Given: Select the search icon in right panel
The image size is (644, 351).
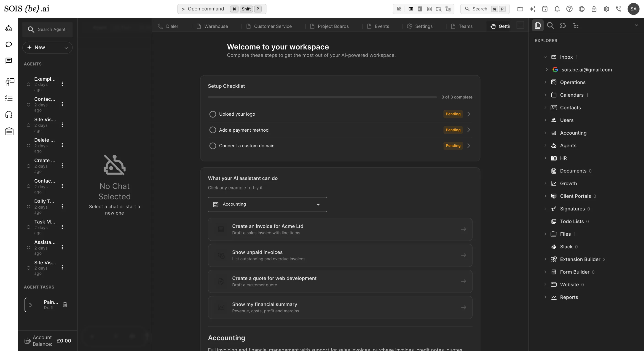Looking at the screenshot, I should click(550, 26).
